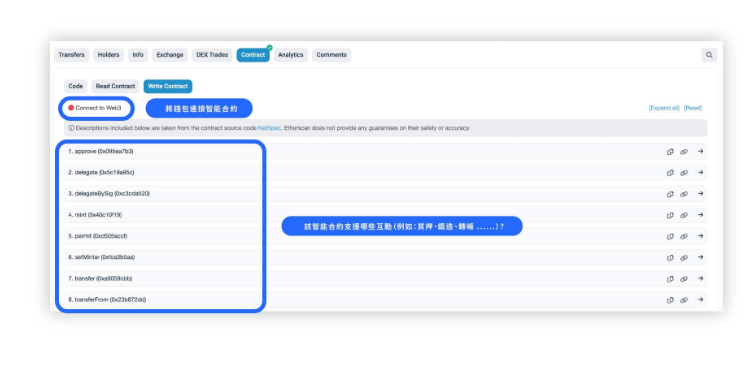Screen dimensions: 753x368
Task: Switch to the Transfers tab
Action: (x=71, y=55)
